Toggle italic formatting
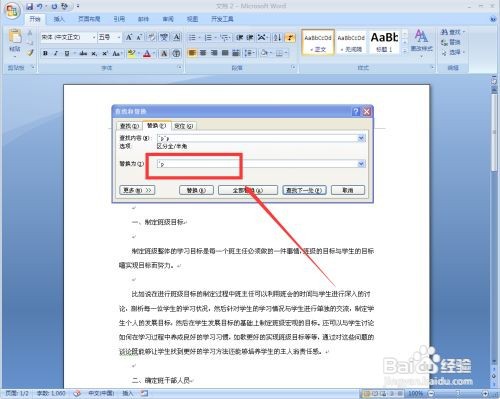 [x=56, y=53]
